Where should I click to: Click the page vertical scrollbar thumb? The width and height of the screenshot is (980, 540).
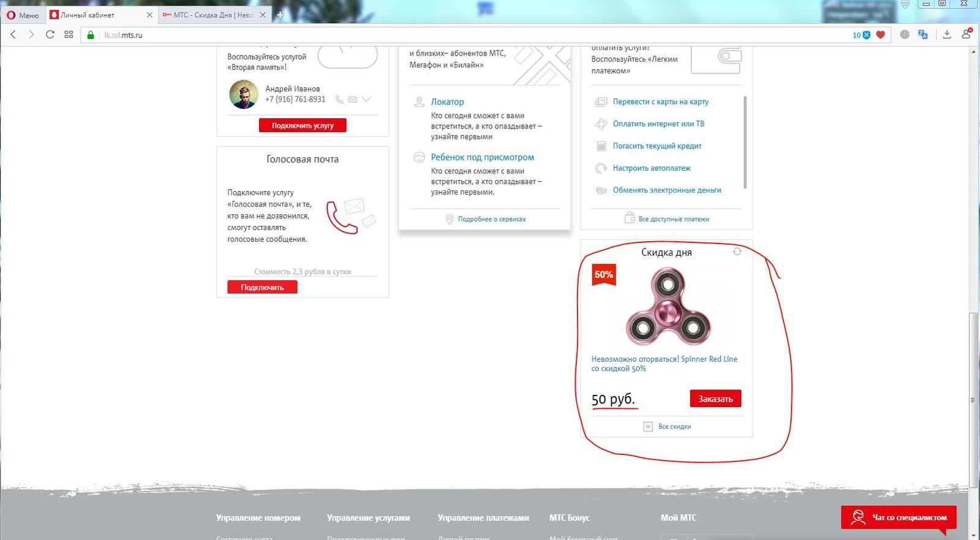(973, 401)
